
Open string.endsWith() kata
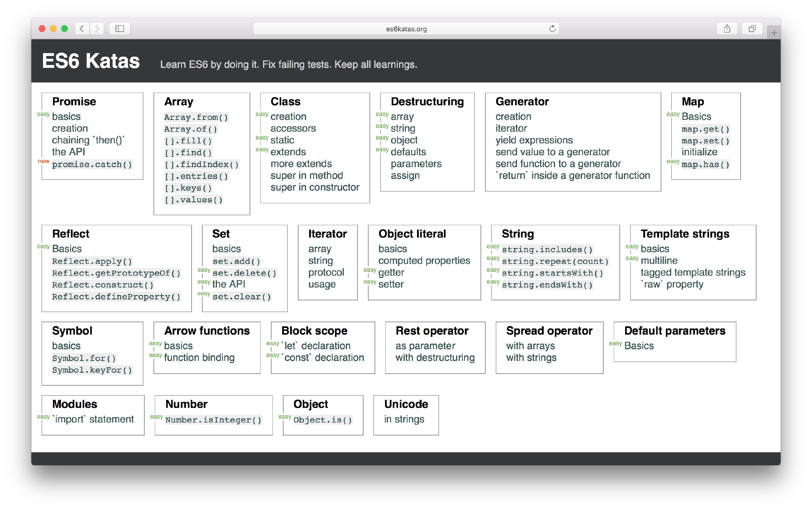[547, 285]
